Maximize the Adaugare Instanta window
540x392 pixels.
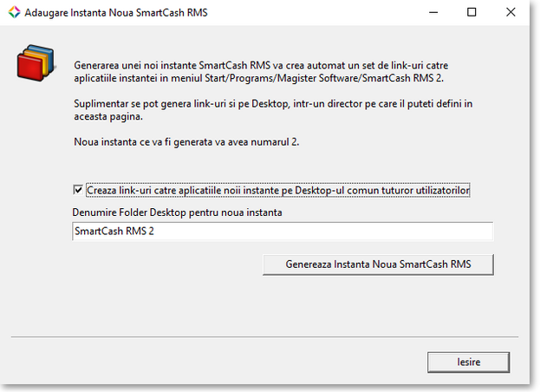472,12
